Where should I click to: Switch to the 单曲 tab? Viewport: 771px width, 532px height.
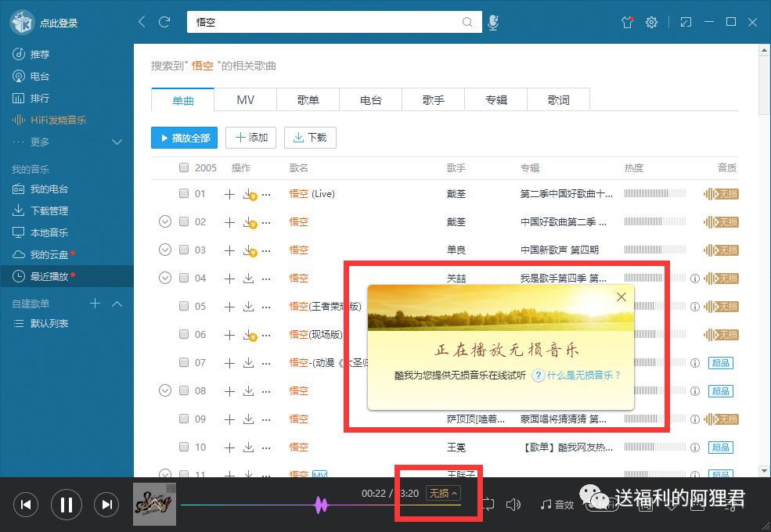pos(183,100)
